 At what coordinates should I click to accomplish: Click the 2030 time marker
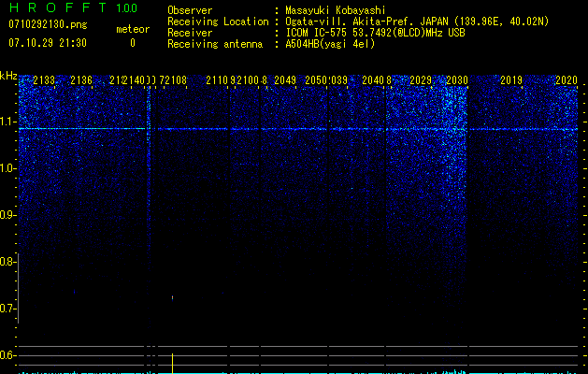point(457,80)
